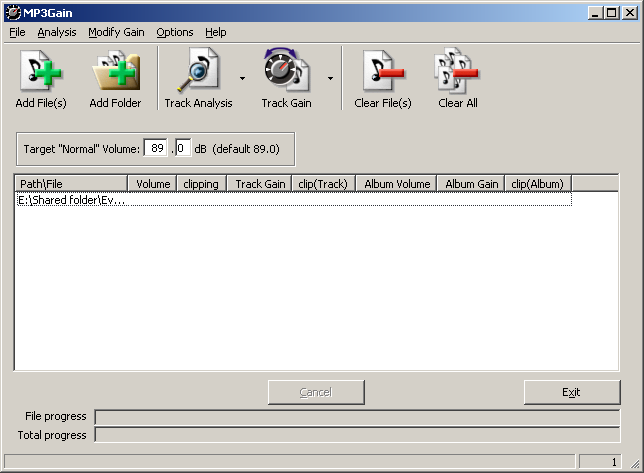Close the MP3Gain window
Viewport: 644px width, 473px height.
click(x=630, y=13)
